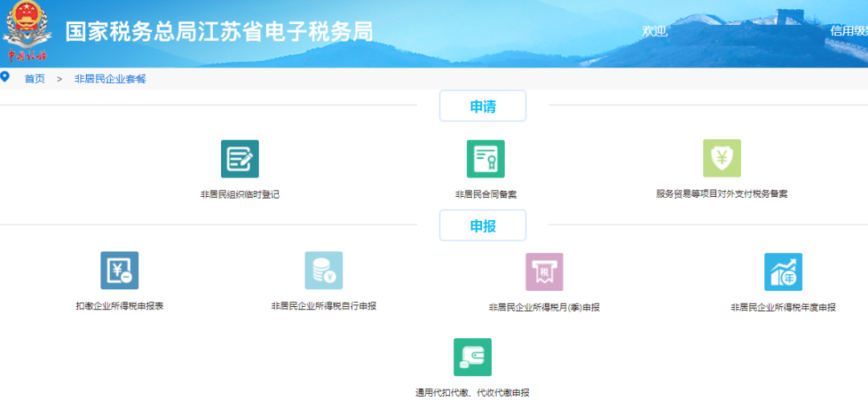Image resolution: width=868 pixels, height=417 pixels.
Task: Click the 扣缴企业所得税申报表 text label
Action: click(120, 306)
